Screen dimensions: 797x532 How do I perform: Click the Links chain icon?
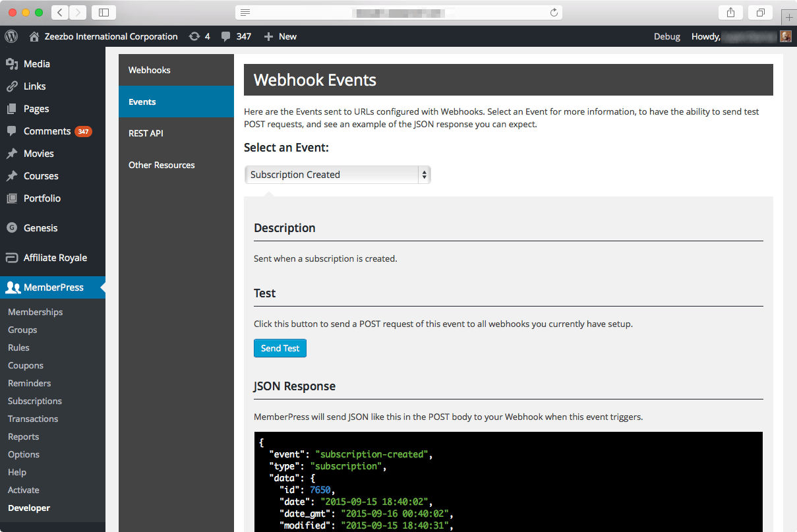[x=12, y=86]
